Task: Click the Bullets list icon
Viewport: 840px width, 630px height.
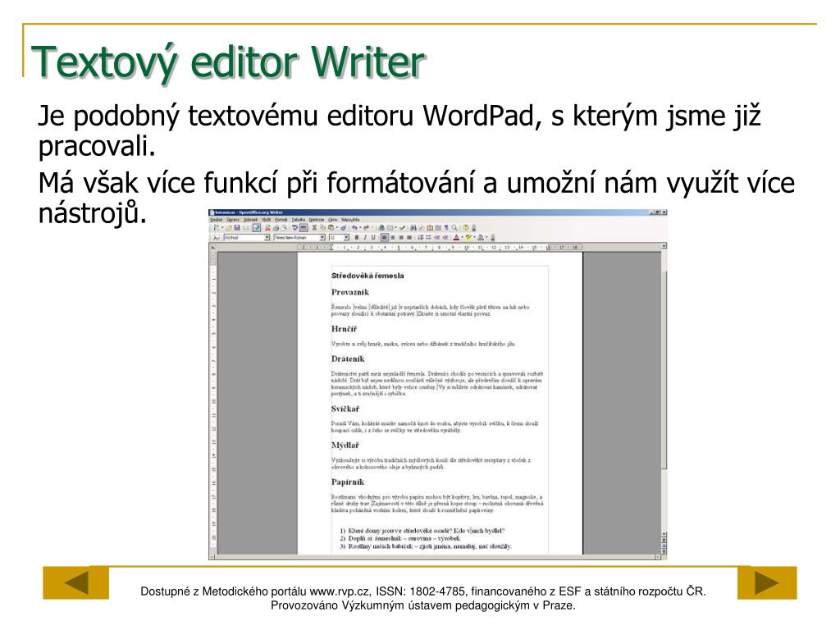Action: coord(428,237)
